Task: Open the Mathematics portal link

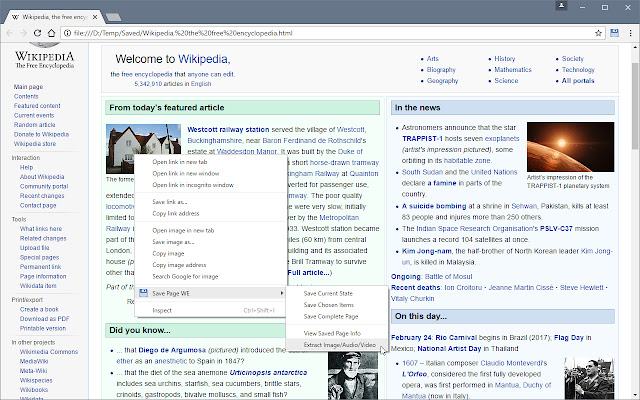Action: (513, 70)
